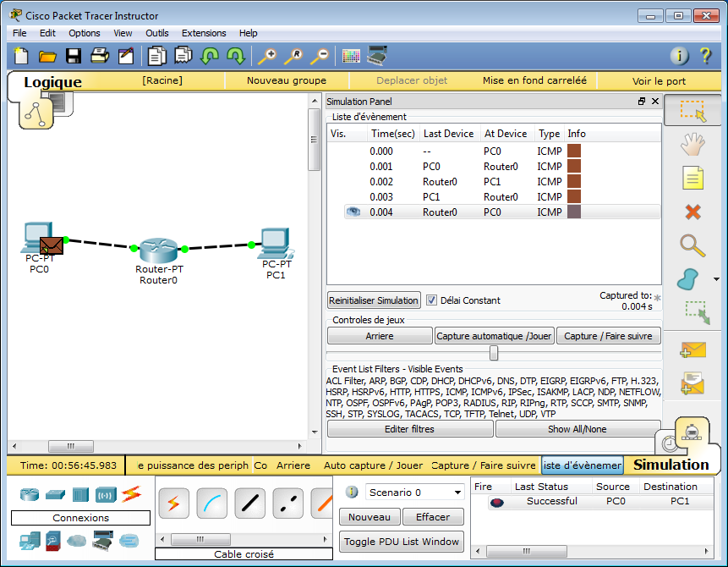Switch to Simulation mode tab
The width and height of the screenshot is (728, 567).
point(692,433)
